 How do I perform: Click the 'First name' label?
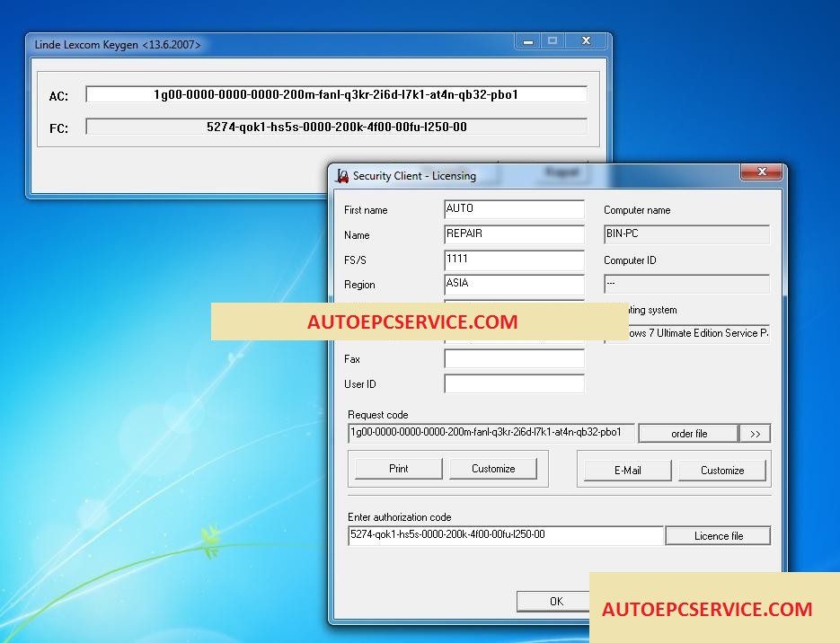[366, 210]
